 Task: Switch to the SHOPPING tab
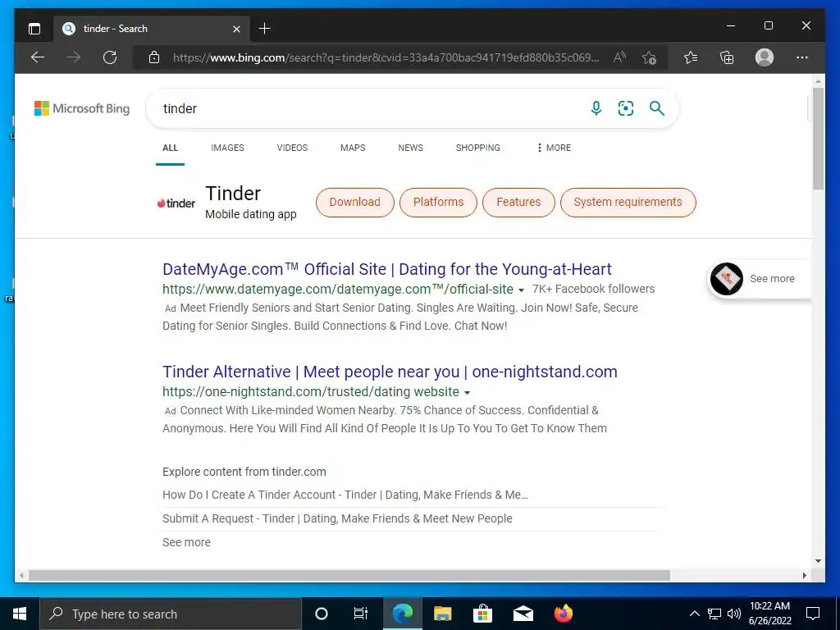(478, 148)
